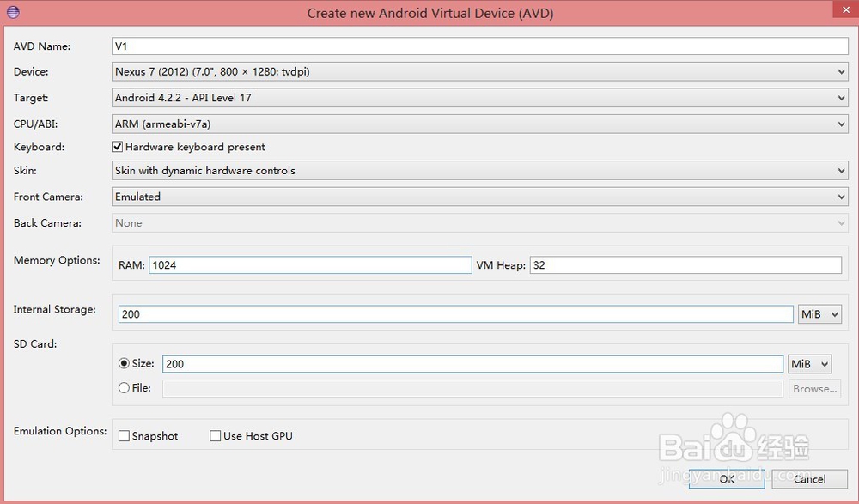Image resolution: width=859 pixels, height=504 pixels.
Task: Click the Internal Storage field showing 200
Action: click(x=456, y=314)
